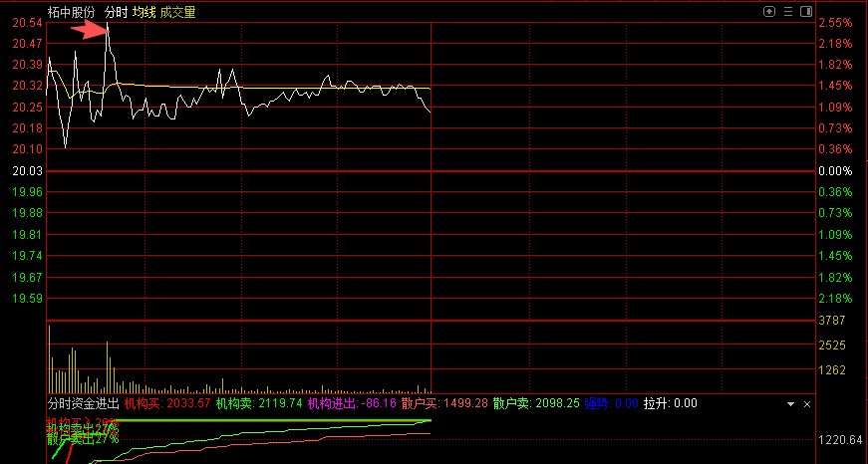
Task: Click the price peak under the arrow
Action: tap(107, 25)
